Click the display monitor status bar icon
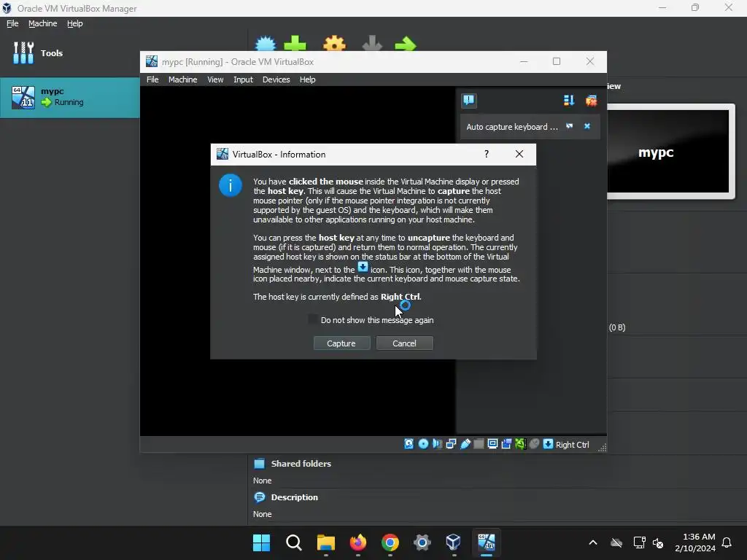The image size is (747, 560). pyautogui.click(x=492, y=444)
